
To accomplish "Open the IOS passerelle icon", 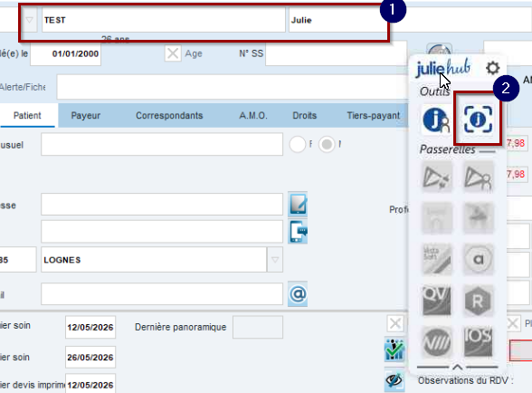I will click(478, 341).
